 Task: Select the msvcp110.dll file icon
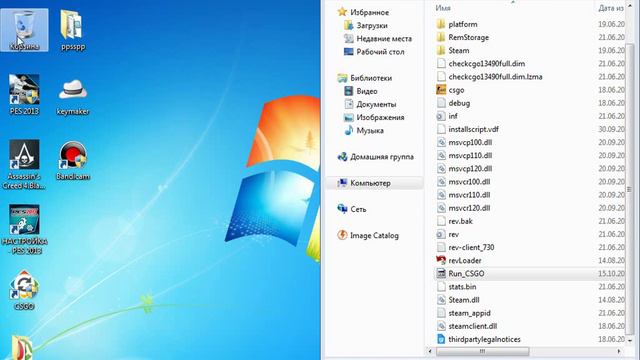click(441, 156)
